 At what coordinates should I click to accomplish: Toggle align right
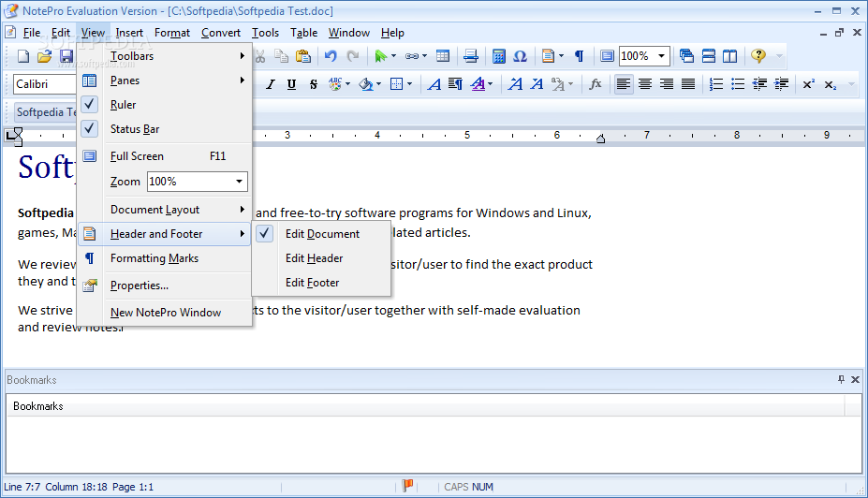pos(667,84)
